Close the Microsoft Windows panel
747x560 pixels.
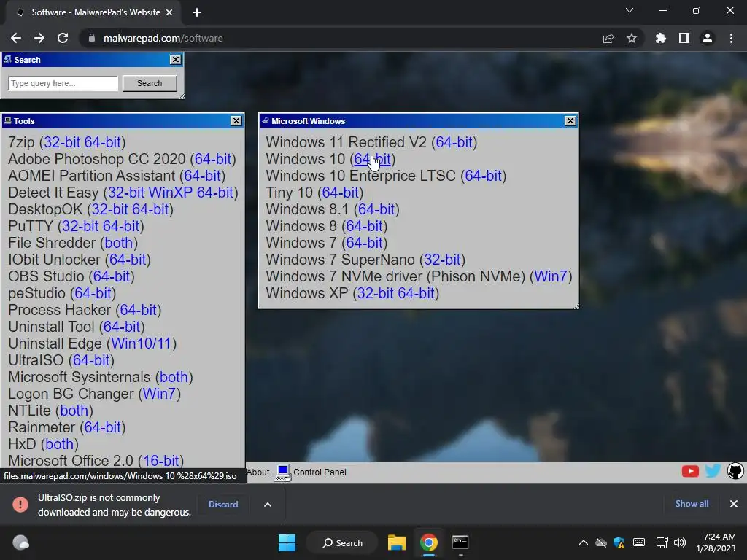[x=570, y=121]
